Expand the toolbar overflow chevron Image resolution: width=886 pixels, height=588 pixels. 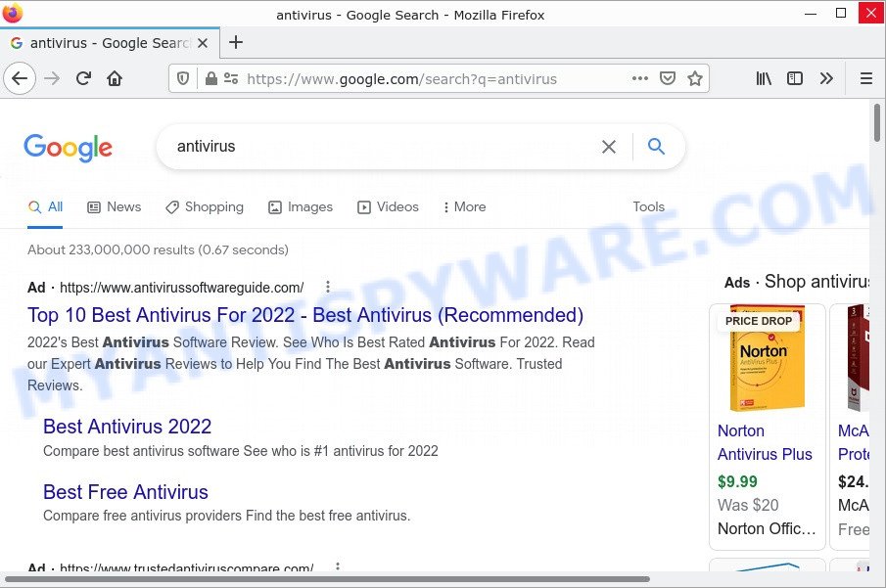coord(826,78)
